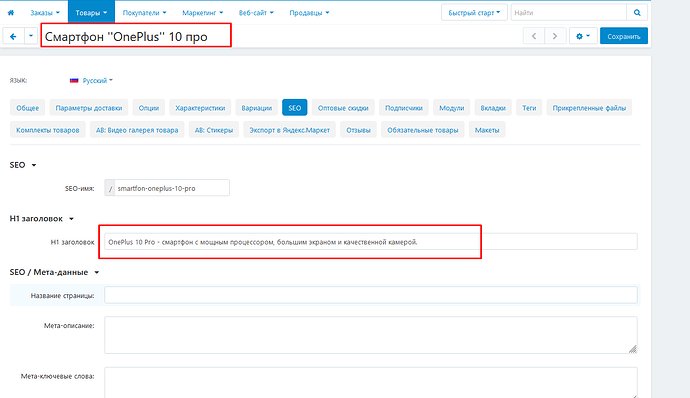Image resolution: width=690 pixels, height=398 pixels.
Task: Click the Мета-ключевые слова textarea
Action: [371, 383]
